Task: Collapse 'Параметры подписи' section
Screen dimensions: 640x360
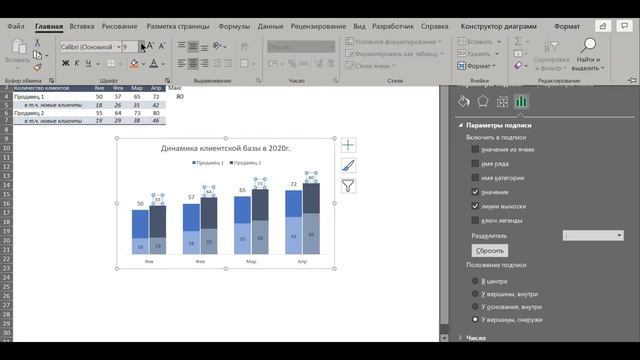Action: [460, 125]
